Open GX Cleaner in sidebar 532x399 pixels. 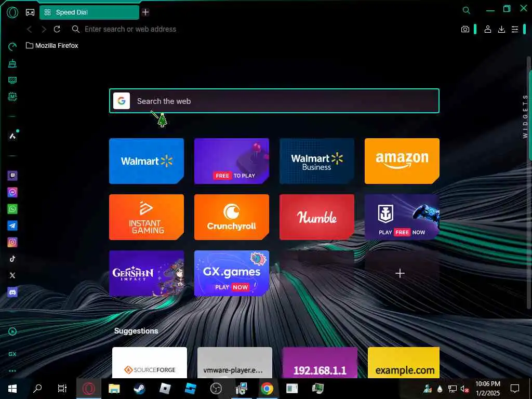(12, 63)
